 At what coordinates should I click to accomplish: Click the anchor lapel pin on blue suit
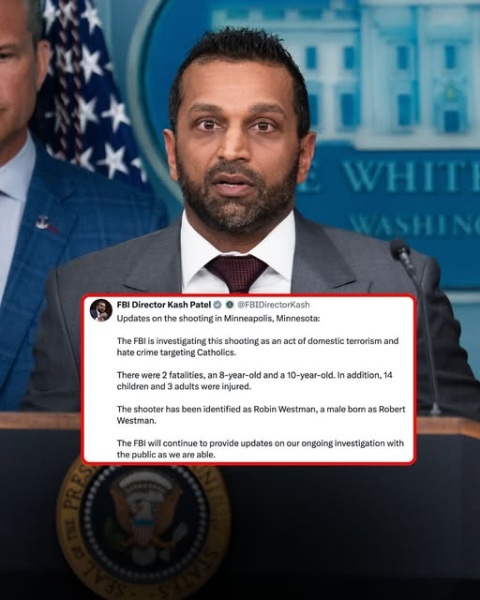[42, 223]
